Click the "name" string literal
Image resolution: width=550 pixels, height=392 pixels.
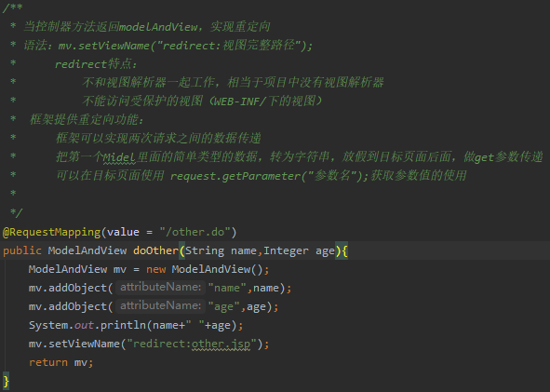tap(227, 288)
